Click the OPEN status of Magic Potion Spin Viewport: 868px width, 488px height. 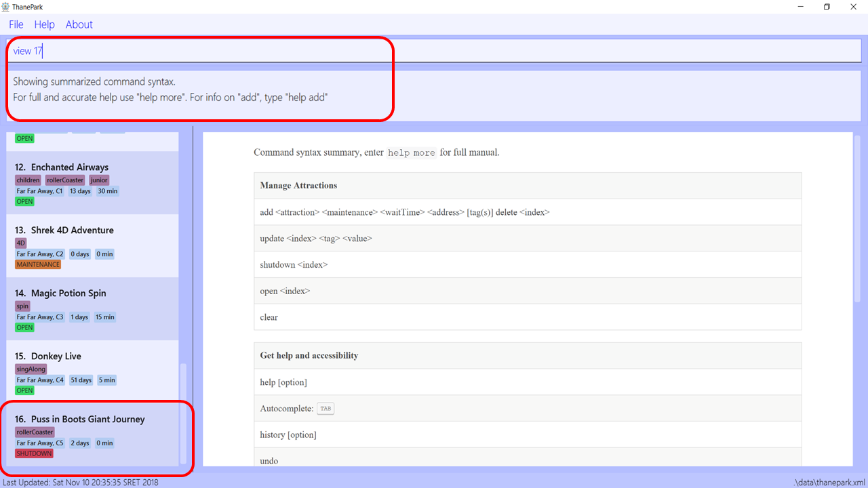coord(25,327)
